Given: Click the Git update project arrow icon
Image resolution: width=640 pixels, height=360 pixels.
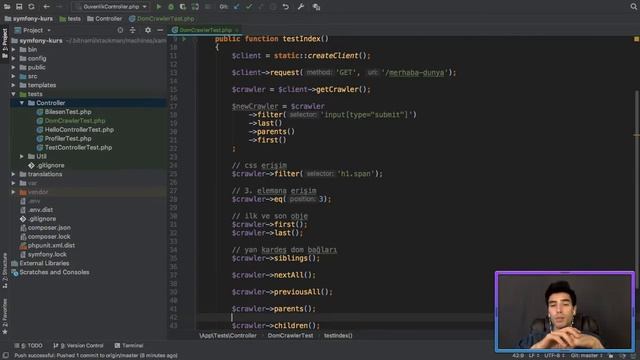Looking at the screenshot, I should 237,7.
